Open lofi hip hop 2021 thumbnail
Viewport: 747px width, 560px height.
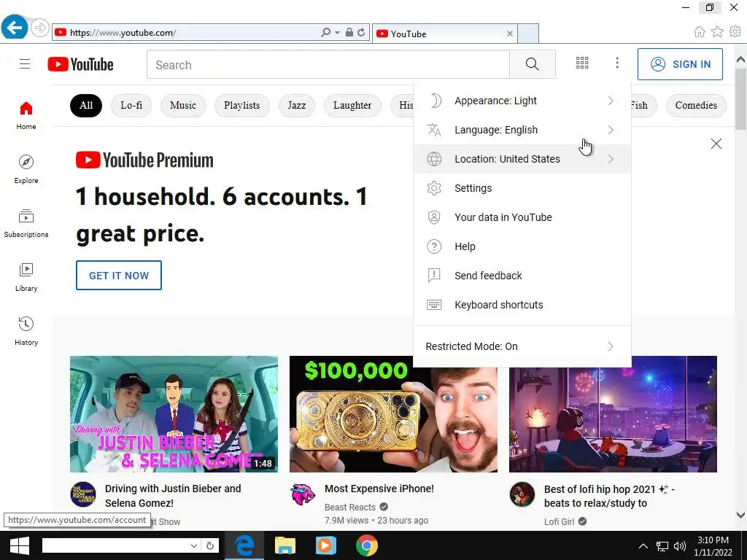point(613,414)
